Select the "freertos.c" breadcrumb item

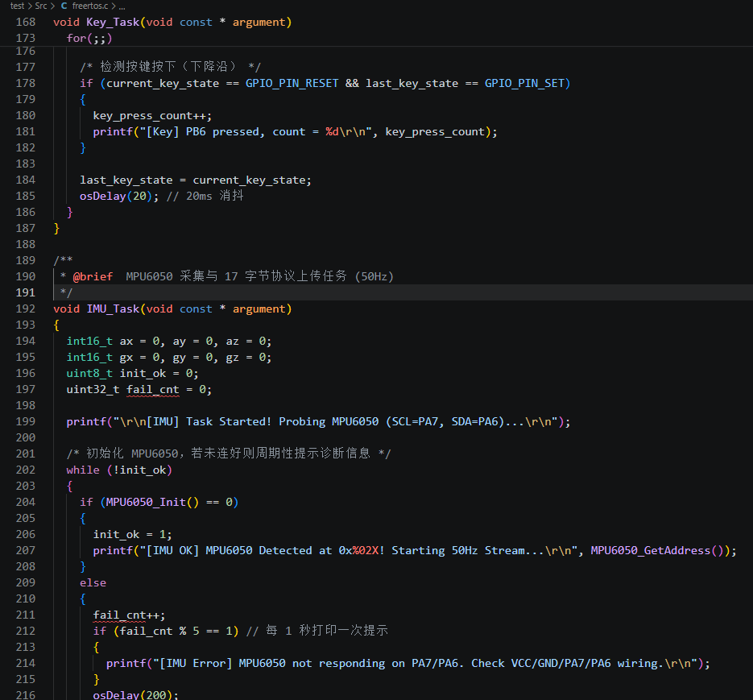coord(90,6)
